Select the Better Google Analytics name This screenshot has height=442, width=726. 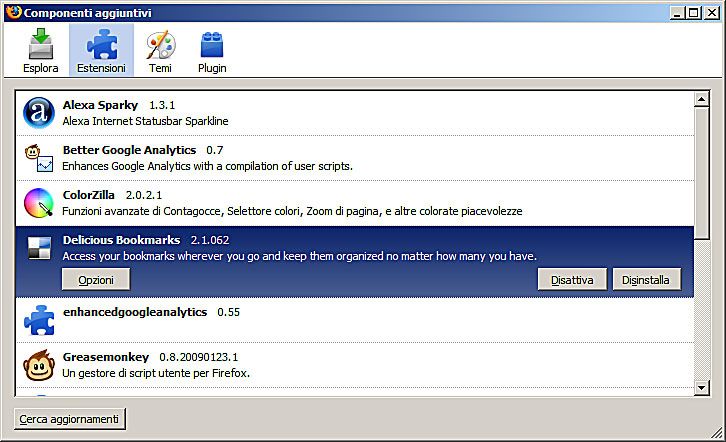click(x=130, y=150)
